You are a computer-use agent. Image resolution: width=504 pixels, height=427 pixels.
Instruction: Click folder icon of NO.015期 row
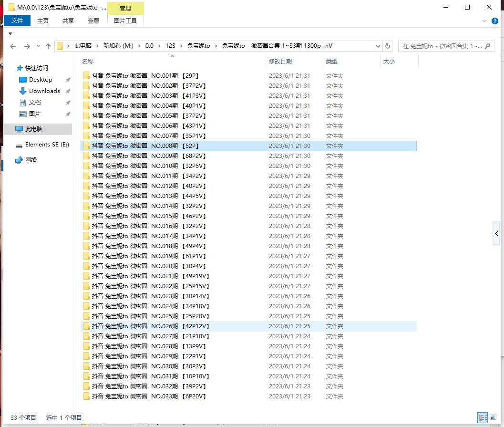[86, 216]
